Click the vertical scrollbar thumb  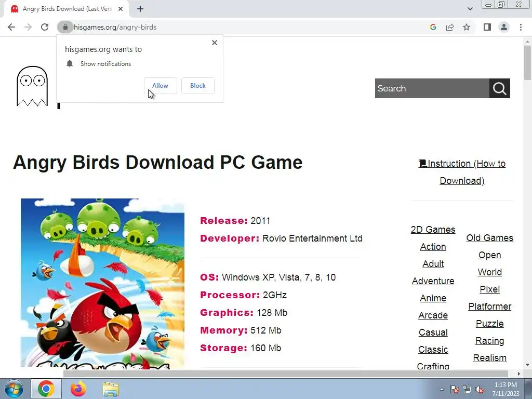(x=527, y=63)
